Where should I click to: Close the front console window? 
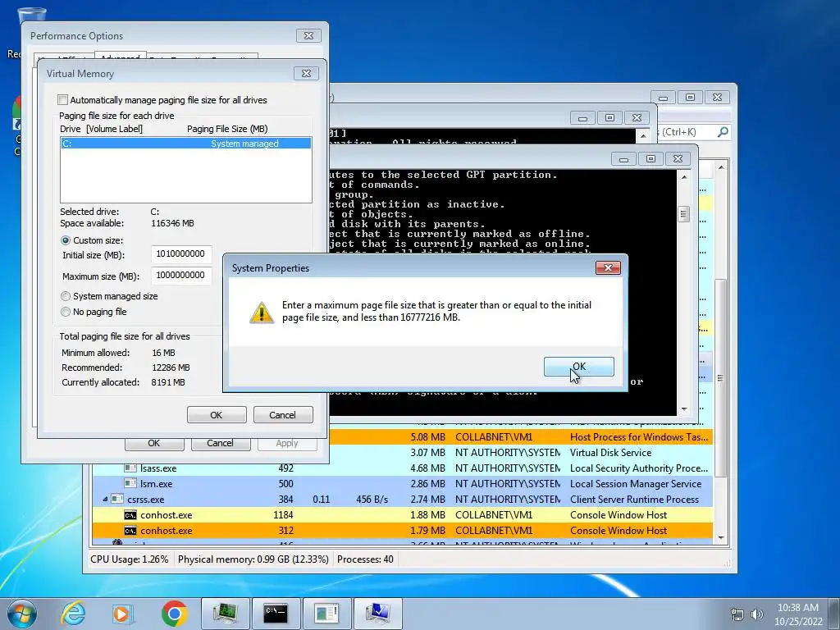(x=678, y=158)
